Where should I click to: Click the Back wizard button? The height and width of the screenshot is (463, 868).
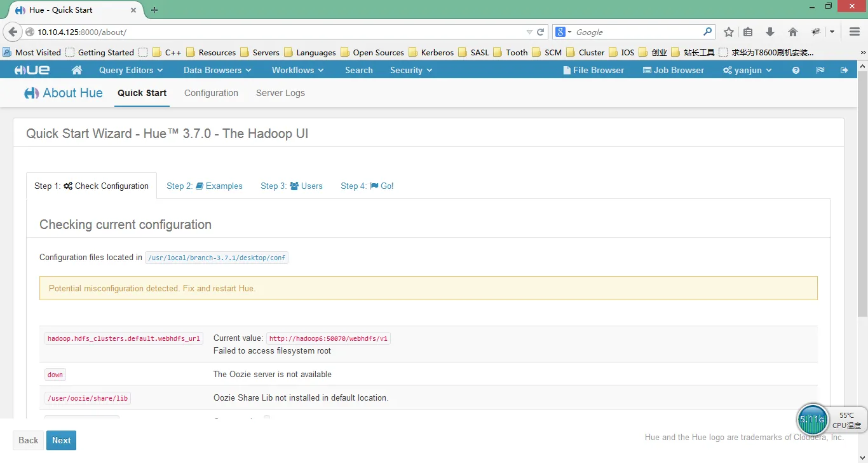(29, 440)
